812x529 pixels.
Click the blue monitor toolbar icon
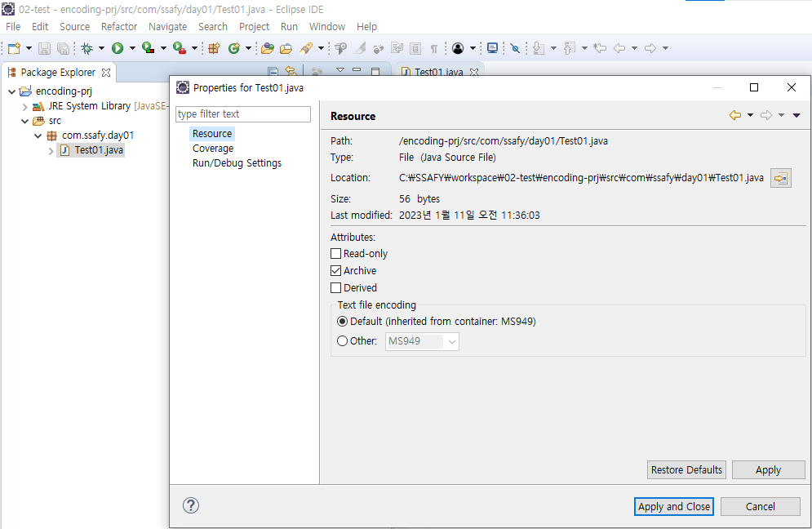tap(492, 48)
